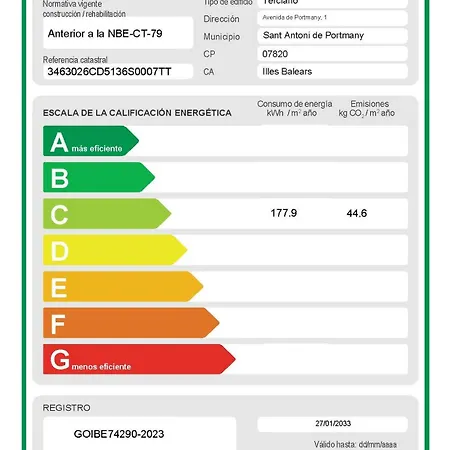Select the registry number GOIBE74290-2023 field

click(139, 433)
